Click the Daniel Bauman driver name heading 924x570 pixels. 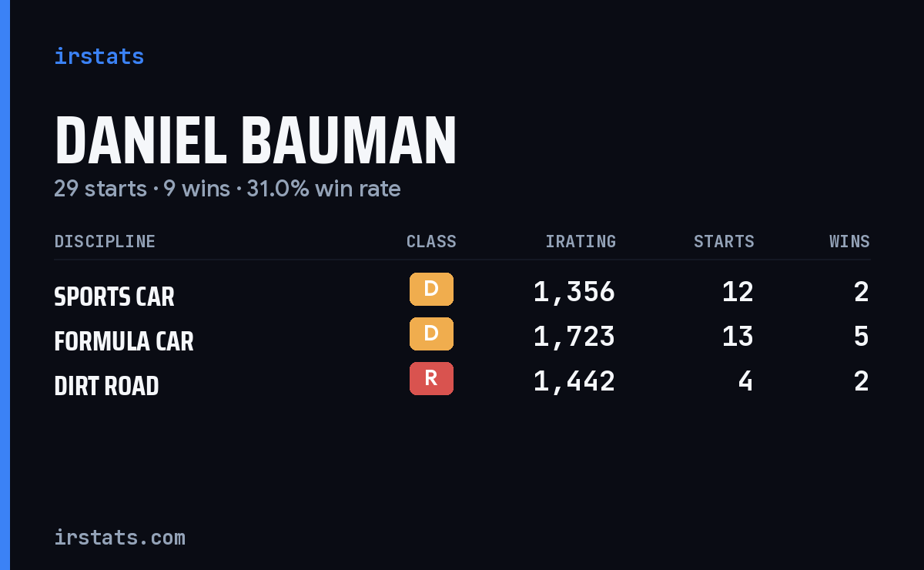pos(256,140)
